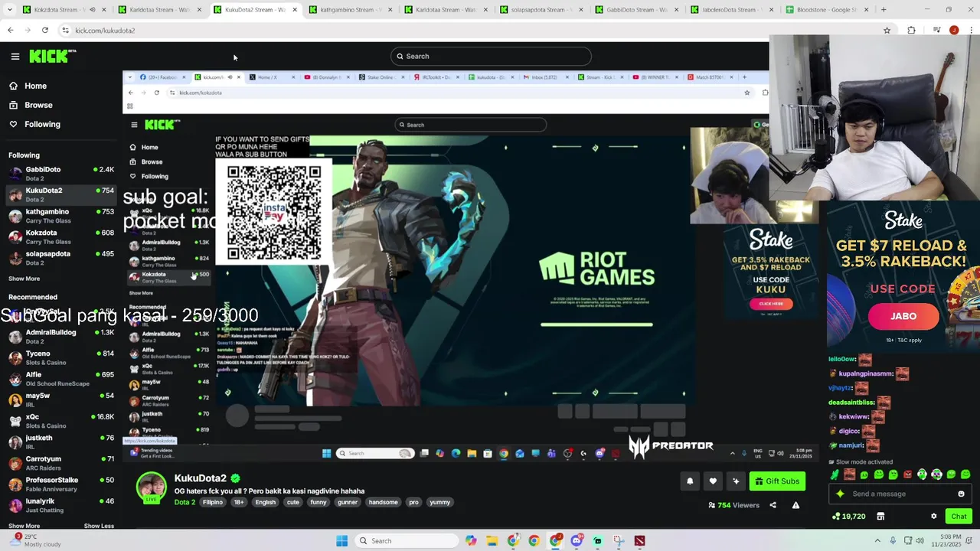Screen dimensions: 980x551
Task: Reload the kick.com page
Action: 45,31
